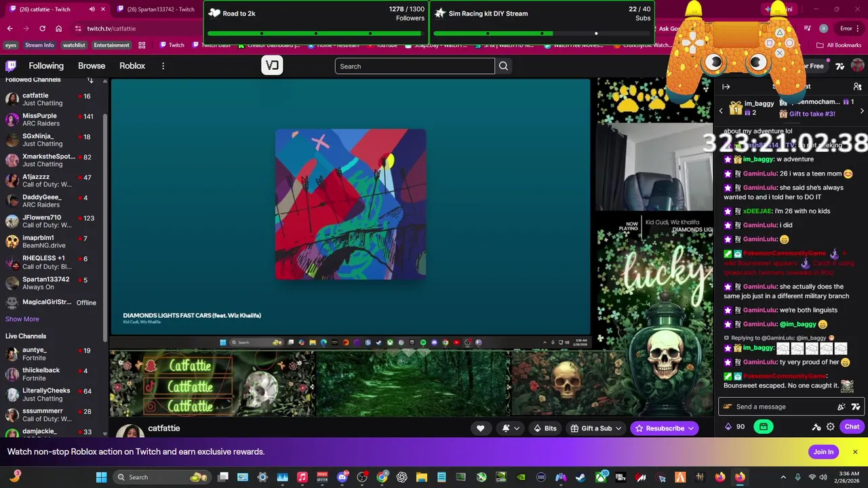Open chat settings gear icon
Image resolution: width=868 pixels, height=488 pixels.
click(830, 426)
